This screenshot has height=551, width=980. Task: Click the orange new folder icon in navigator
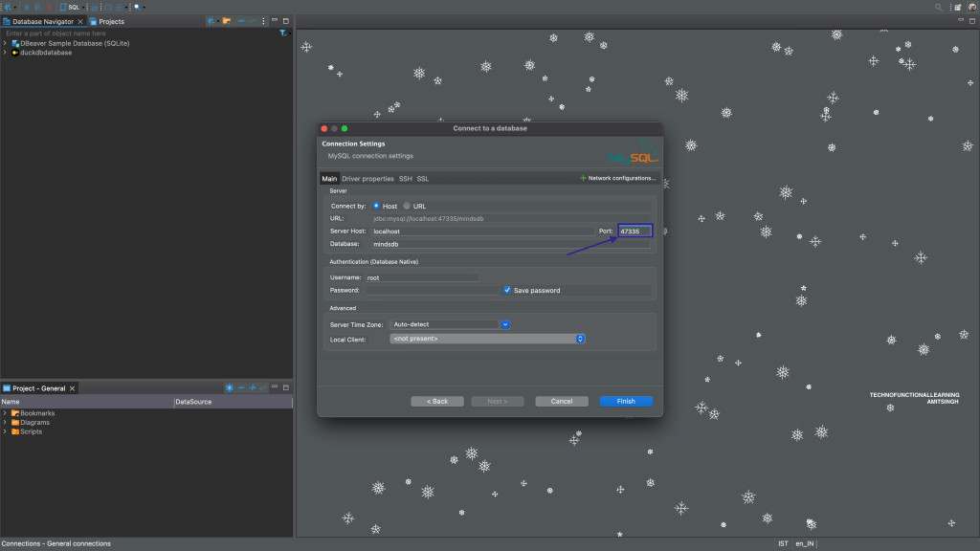(x=227, y=21)
